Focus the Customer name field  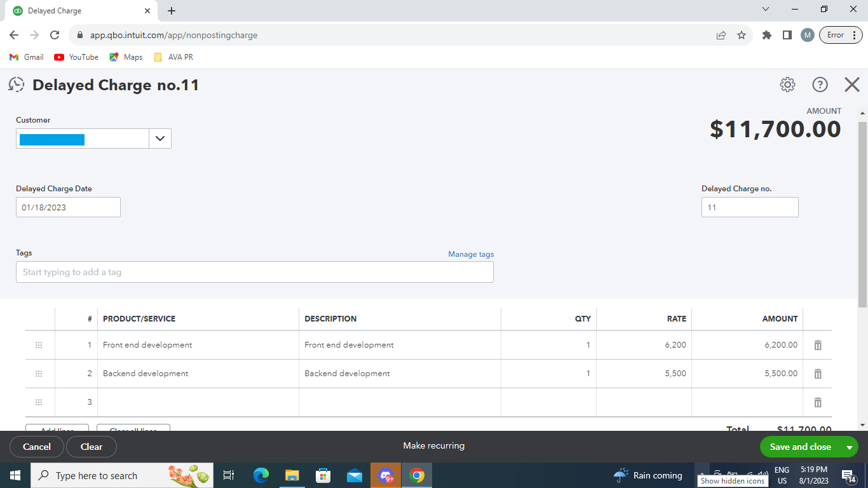coord(83,139)
